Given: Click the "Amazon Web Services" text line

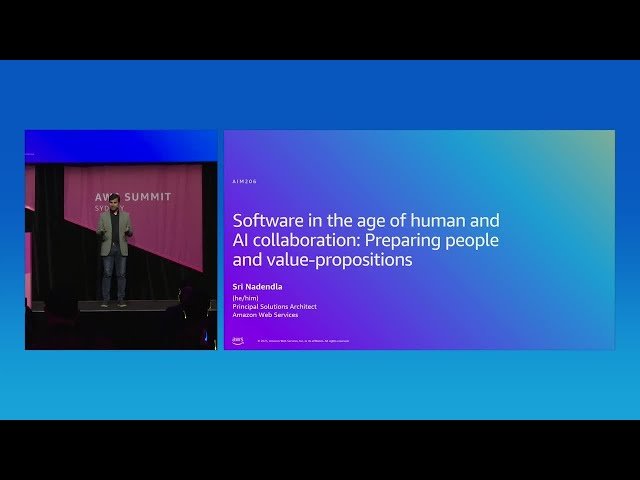Looking at the screenshot, I should 265,315.
